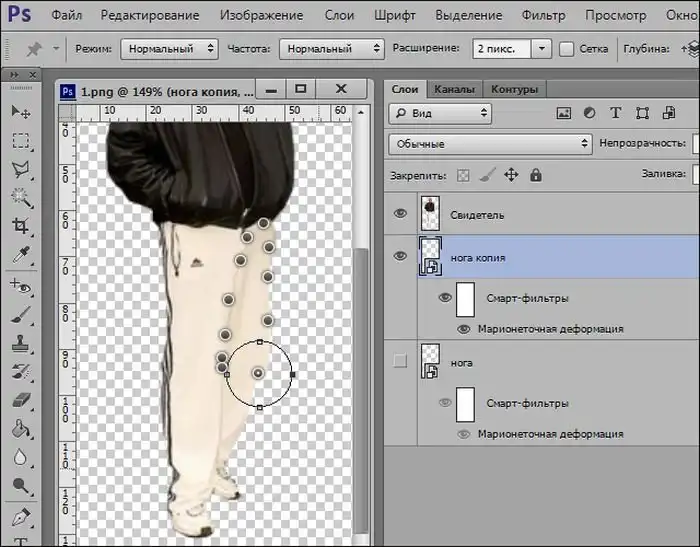Pick the Paint Bucket tool

20,430
